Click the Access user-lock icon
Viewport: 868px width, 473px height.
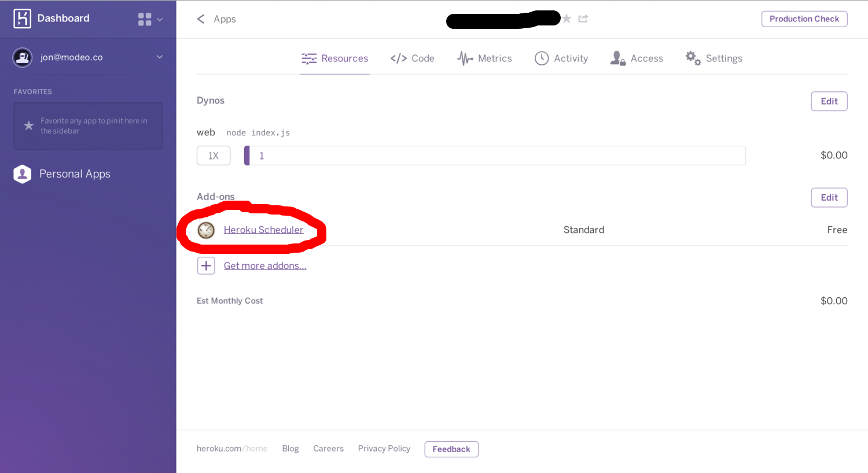point(618,58)
